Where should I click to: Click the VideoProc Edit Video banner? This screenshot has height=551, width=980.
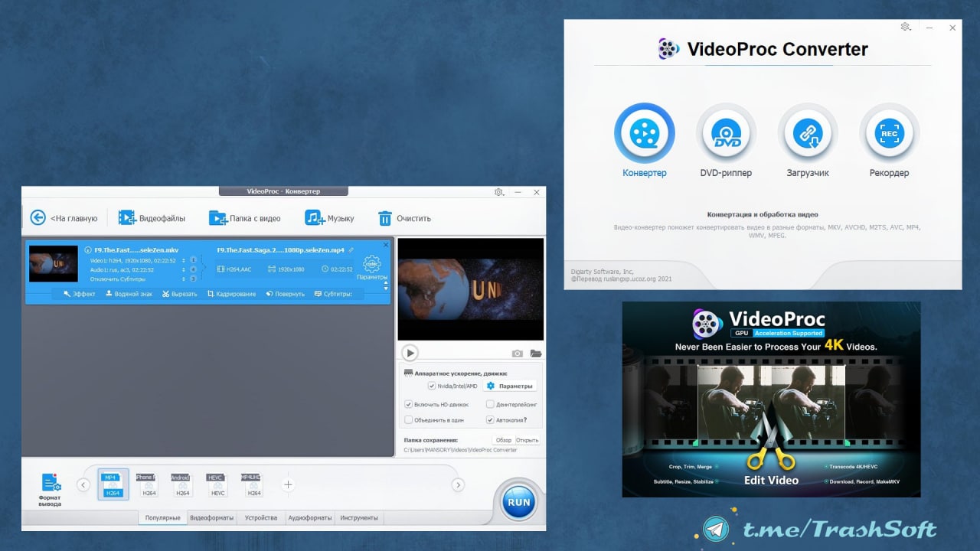(x=771, y=399)
